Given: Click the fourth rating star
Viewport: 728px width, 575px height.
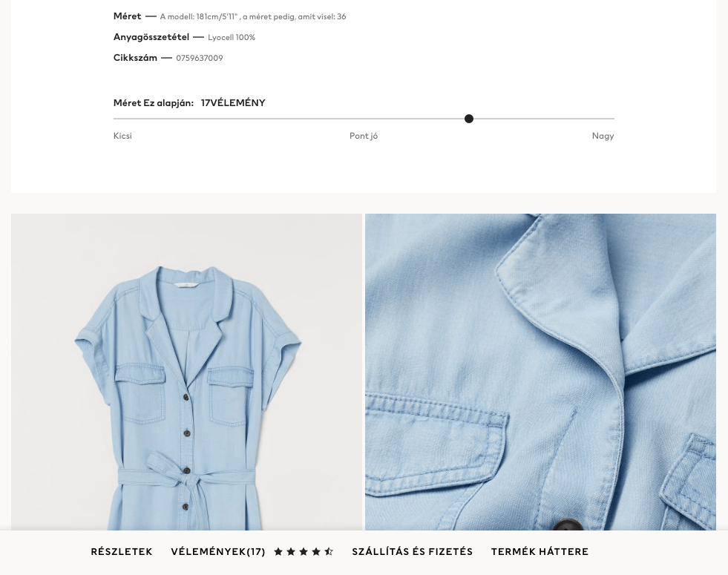Looking at the screenshot, I should click(x=315, y=551).
